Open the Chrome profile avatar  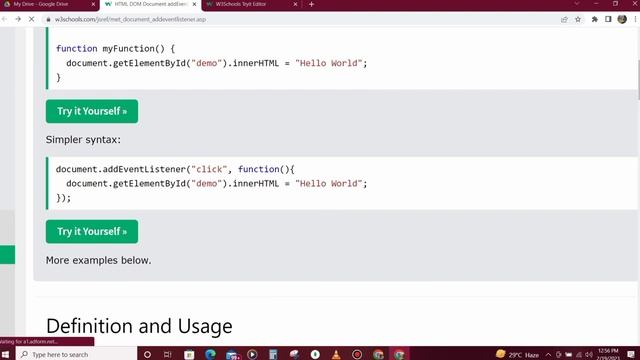pyautogui.click(x=622, y=19)
